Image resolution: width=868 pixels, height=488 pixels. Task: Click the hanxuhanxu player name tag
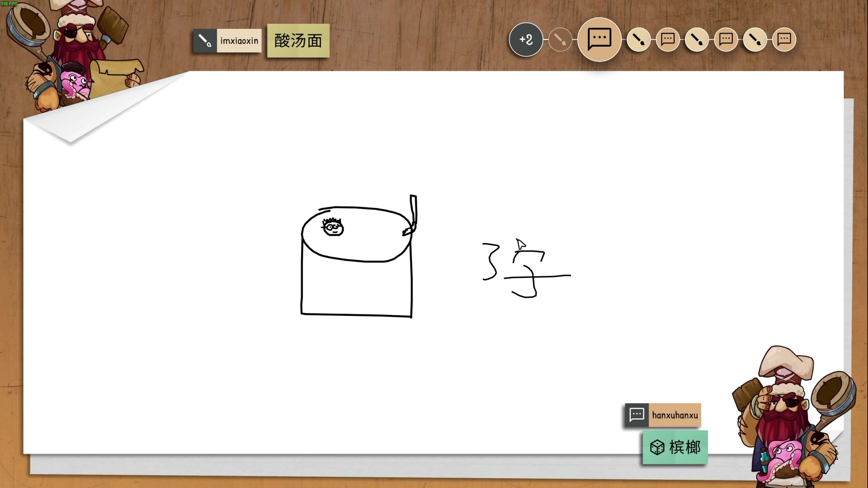pyautogui.click(x=675, y=415)
